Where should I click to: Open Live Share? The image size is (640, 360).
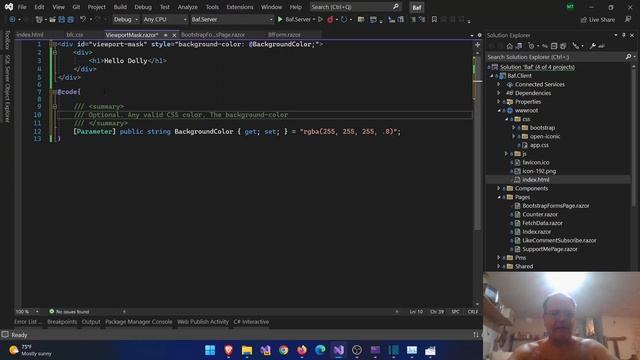pyautogui.click(x=598, y=20)
